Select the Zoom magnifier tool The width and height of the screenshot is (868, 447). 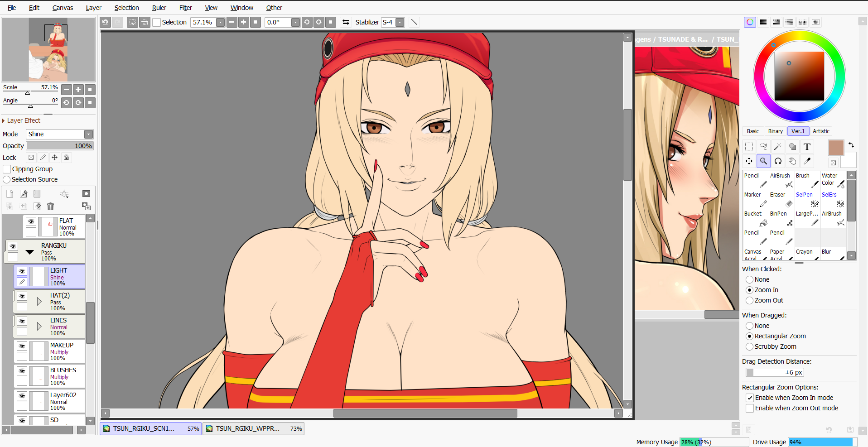click(x=763, y=161)
